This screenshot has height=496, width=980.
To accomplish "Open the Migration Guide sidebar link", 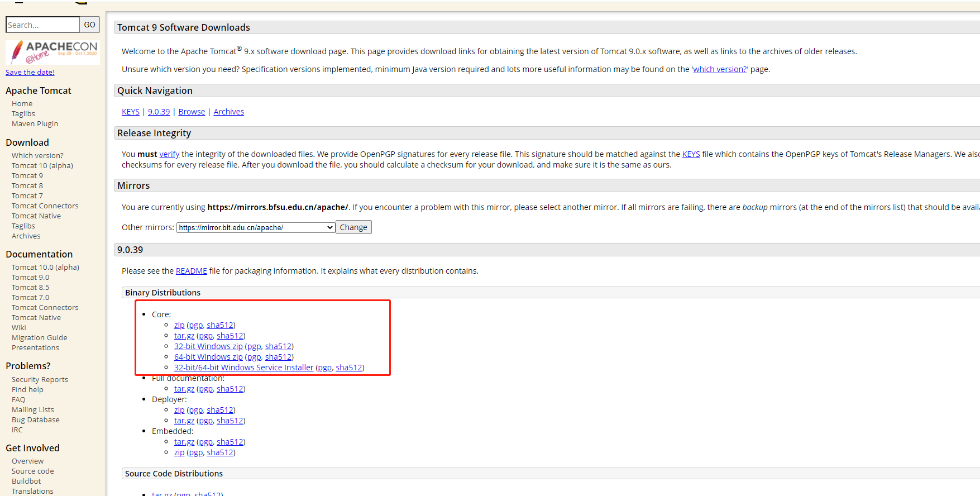I will 40,338.
